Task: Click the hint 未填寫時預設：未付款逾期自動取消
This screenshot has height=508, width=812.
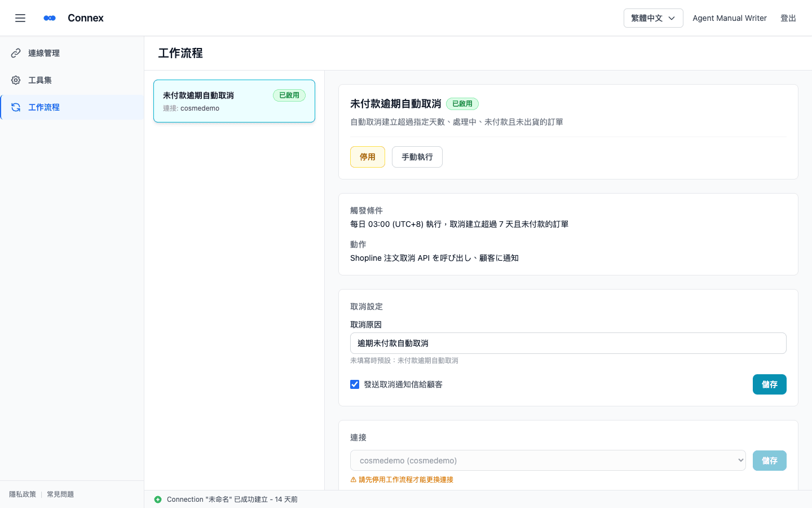Action: tap(404, 361)
